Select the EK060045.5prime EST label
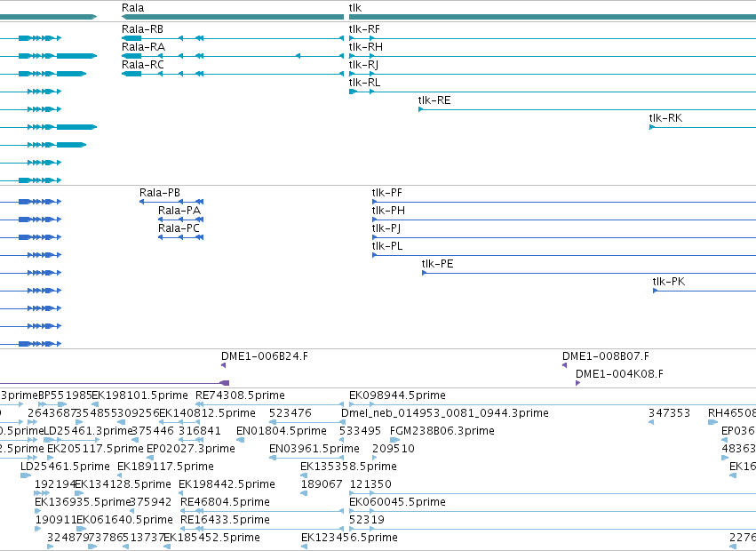The width and height of the screenshot is (756, 551). coord(397,502)
